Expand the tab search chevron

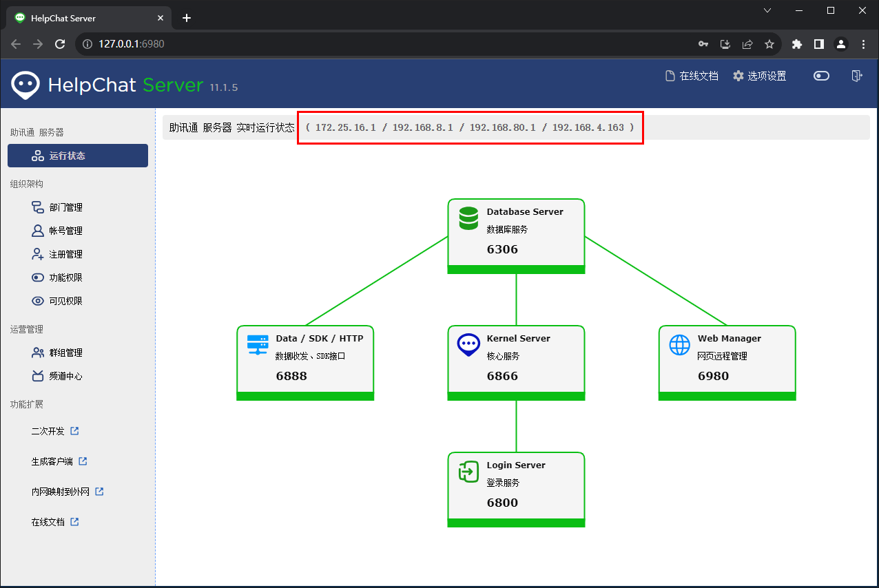pos(768,10)
